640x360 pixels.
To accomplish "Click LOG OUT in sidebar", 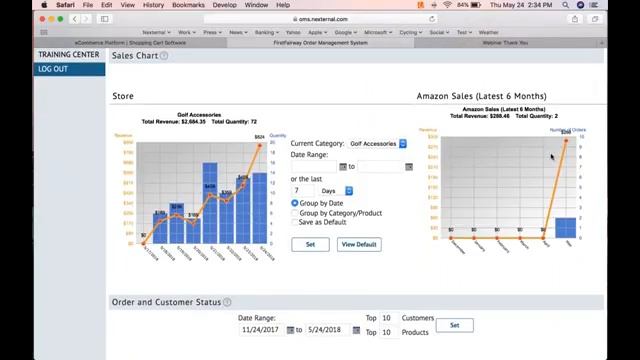I will (69, 69).
